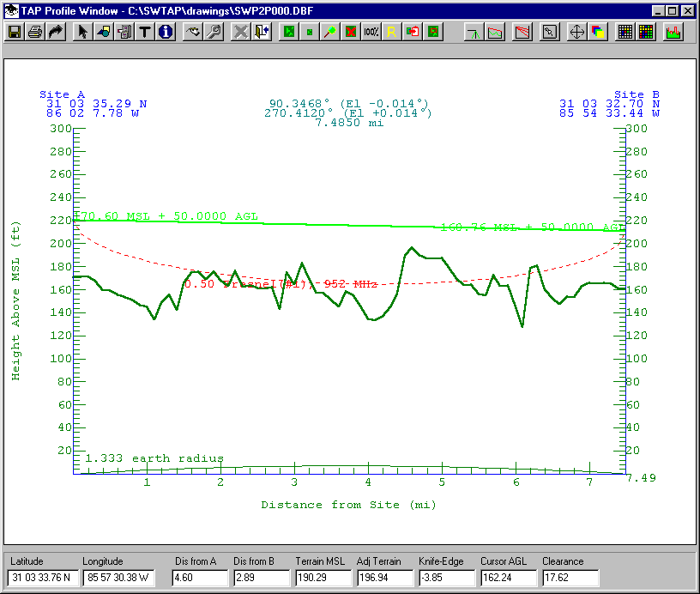Viewport: 700px width, 594px height.
Task: Click the exit door icon
Action: pos(262,32)
